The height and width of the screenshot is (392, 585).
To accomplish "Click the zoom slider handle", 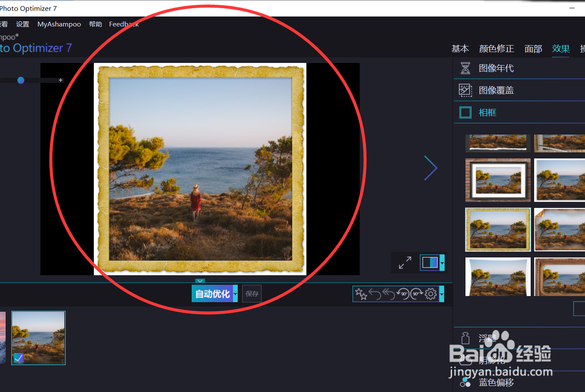I will click(x=21, y=80).
